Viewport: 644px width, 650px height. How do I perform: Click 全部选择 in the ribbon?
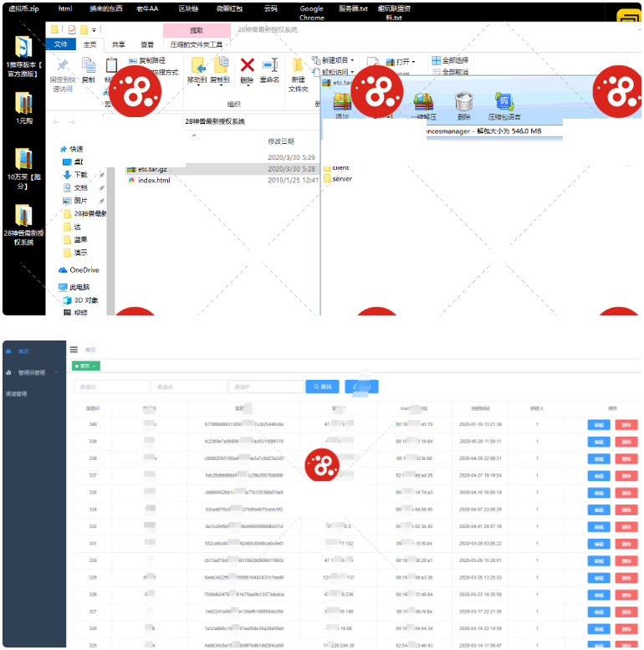[450, 60]
